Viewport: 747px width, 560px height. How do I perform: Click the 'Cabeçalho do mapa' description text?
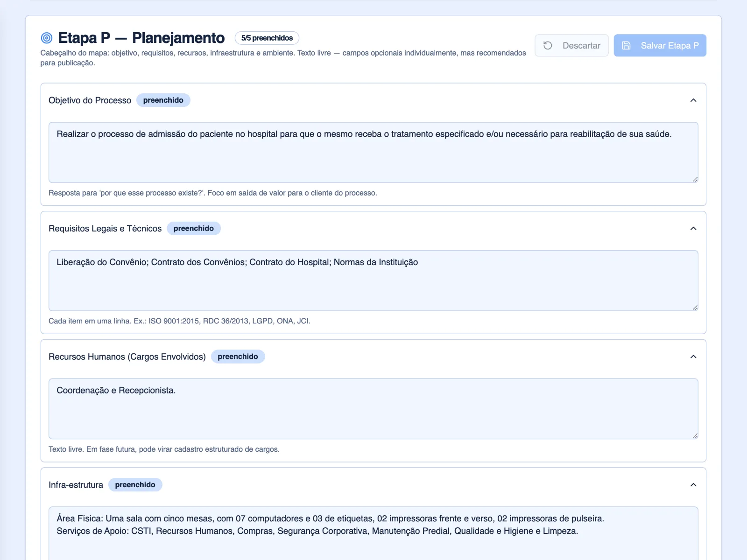283,58
